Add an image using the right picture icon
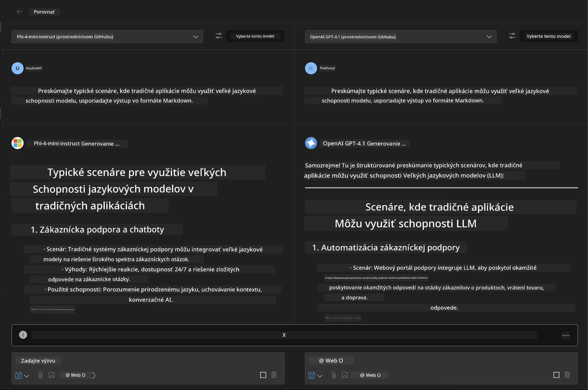 point(345,375)
